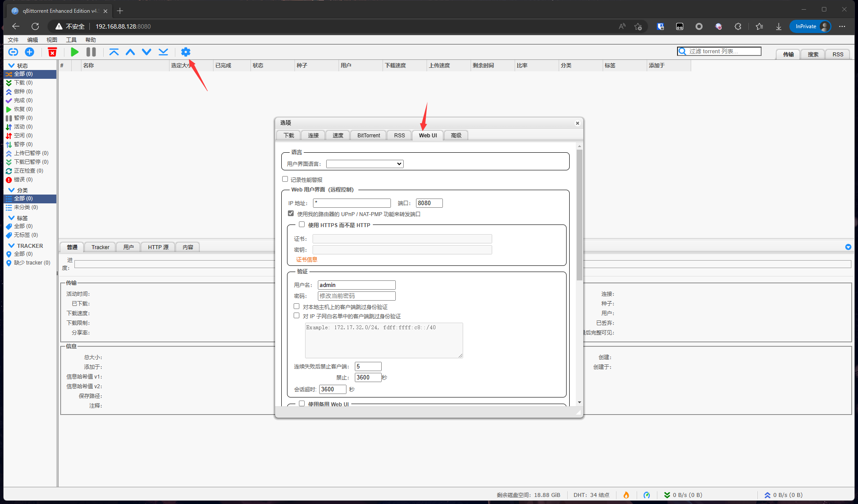Open the Tracker details tab
858x504 pixels.
point(100,247)
